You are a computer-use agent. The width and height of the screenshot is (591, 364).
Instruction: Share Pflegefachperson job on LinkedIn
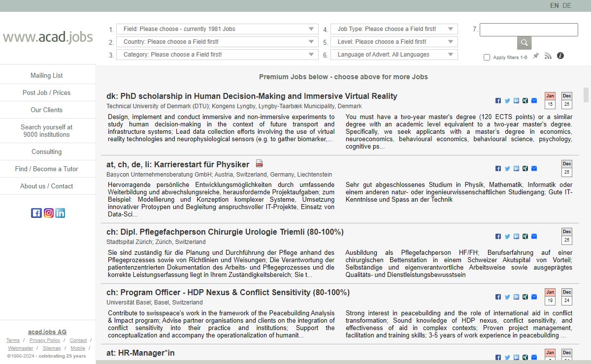[516, 236]
